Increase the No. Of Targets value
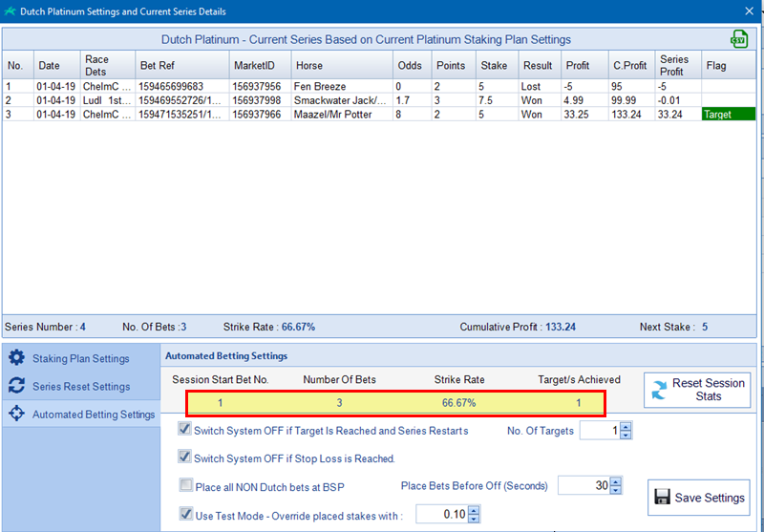Image resolution: width=764 pixels, height=532 pixels. pos(626,426)
